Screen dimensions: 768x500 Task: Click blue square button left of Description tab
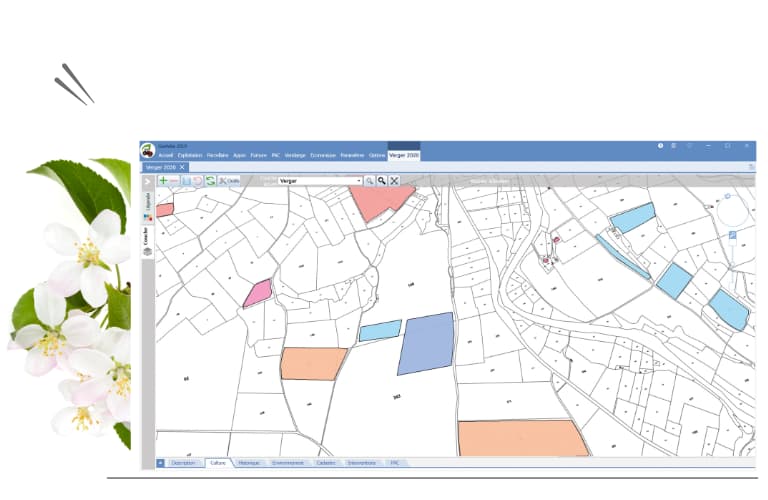(x=160, y=463)
